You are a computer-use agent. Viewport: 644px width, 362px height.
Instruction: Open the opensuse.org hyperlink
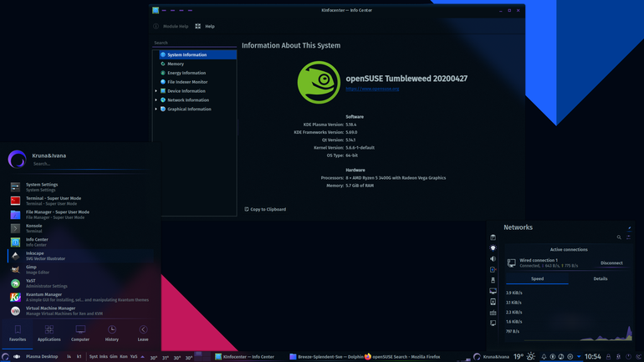point(372,89)
